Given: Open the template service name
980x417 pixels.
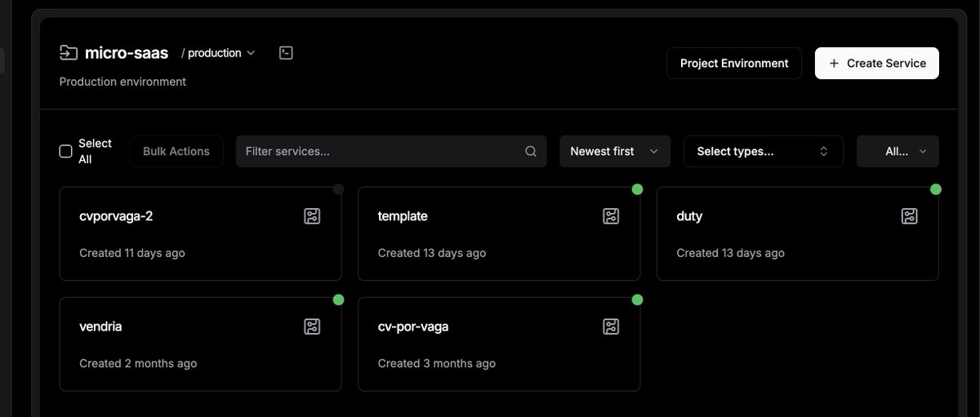Looking at the screenshot, I should pos(403,216).
